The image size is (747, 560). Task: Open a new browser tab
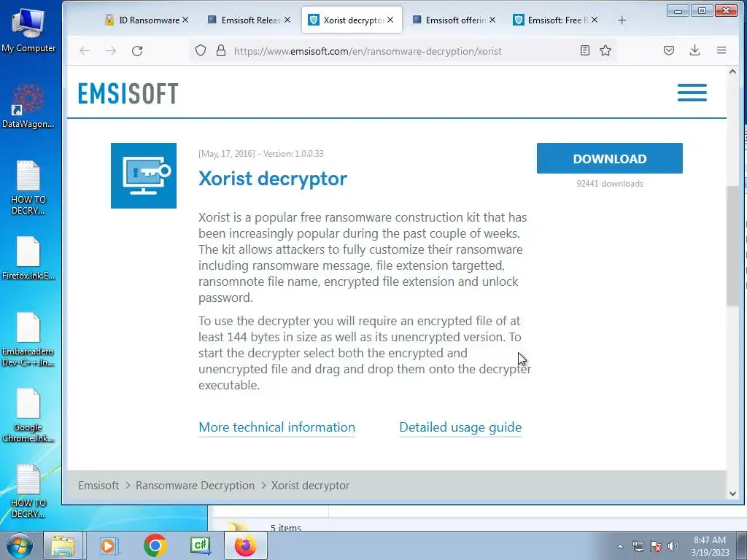point(622,20)
